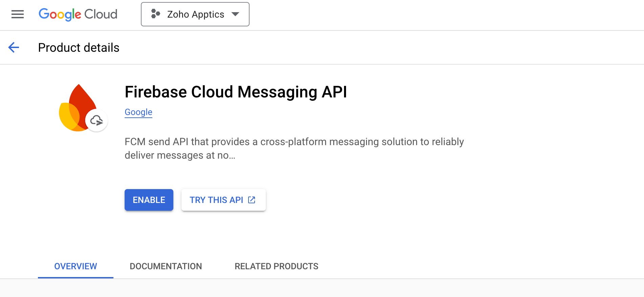Enable the Firebase Cloud Messaging API

point(149,200)
